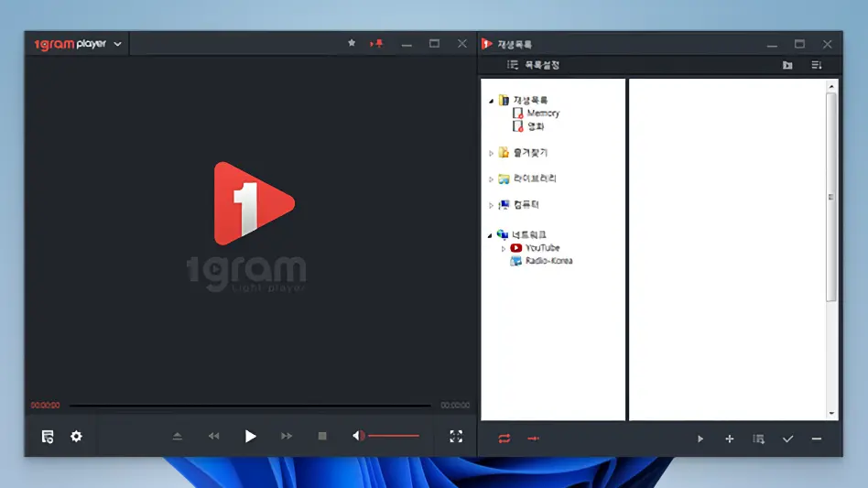
Task: Toggle the red repeat loop icon
Action: click(504, 439)
